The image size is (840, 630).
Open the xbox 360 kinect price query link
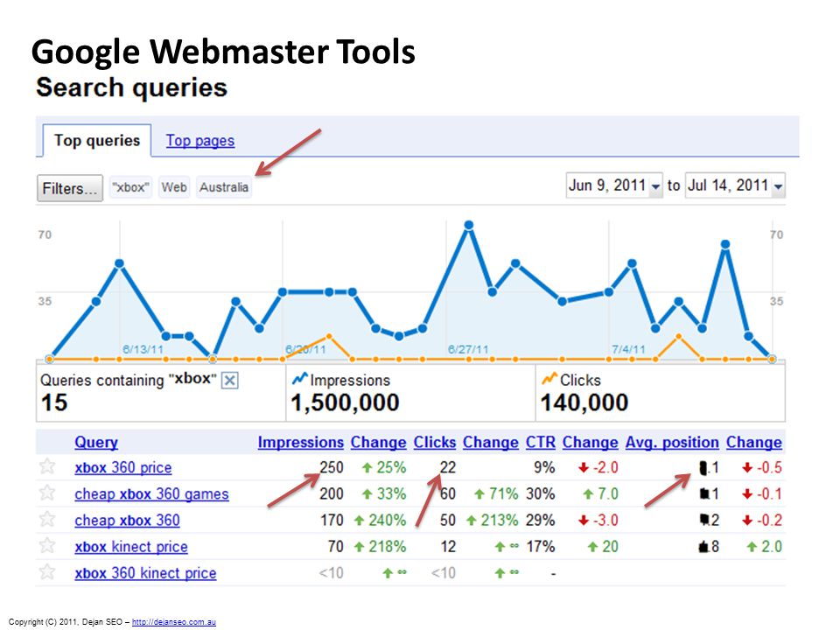pyautogui.click(x=145, y=573)
